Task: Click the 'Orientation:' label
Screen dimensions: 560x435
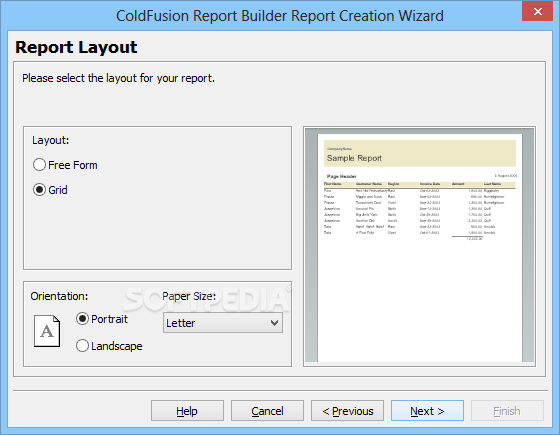Action: coord(59,296)
